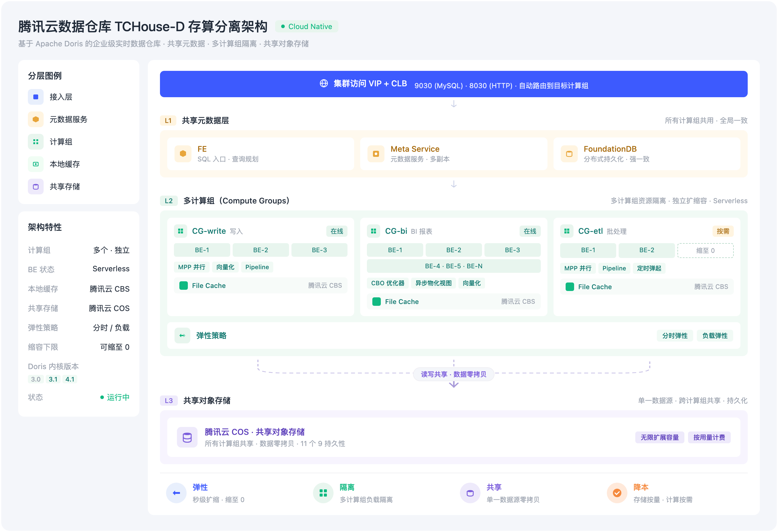Click the FoundationDB title
The height and width of the screenshot is (532, 778).
610,149
